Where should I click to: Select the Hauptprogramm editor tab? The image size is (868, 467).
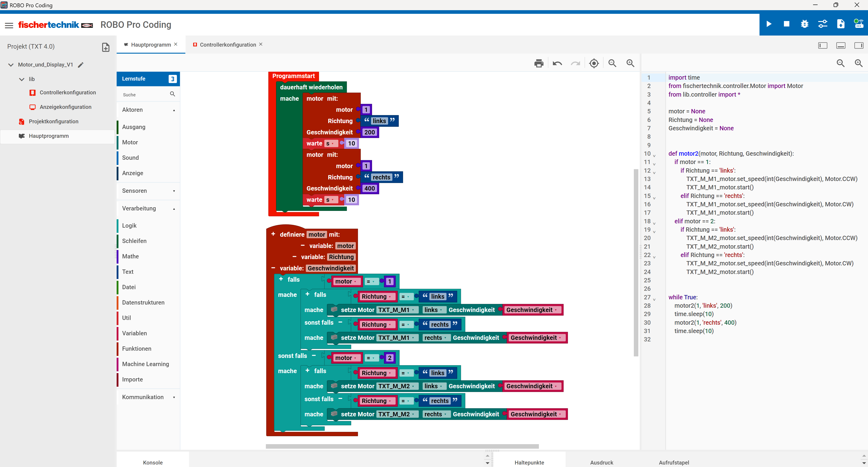point(151,45)
